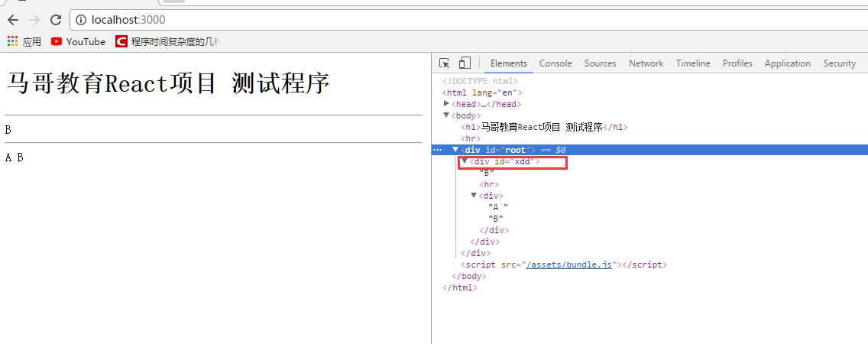Collapse the div id="xdd" node
The width and height of the screenshot is (868, 344).
pyautogui.click(x=465, y=161)
